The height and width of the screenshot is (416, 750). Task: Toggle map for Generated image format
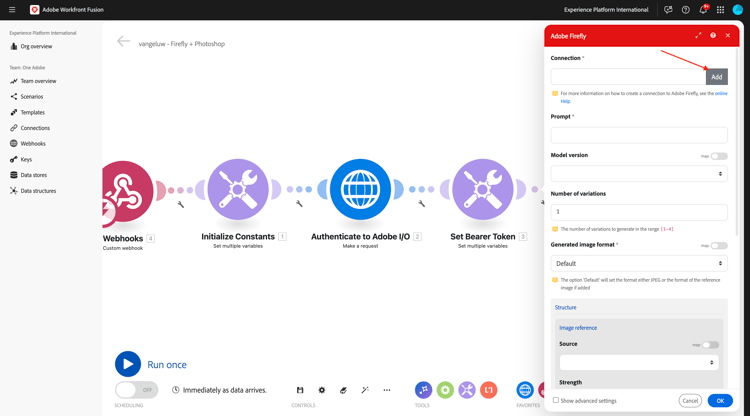click(x=719, y=246)
